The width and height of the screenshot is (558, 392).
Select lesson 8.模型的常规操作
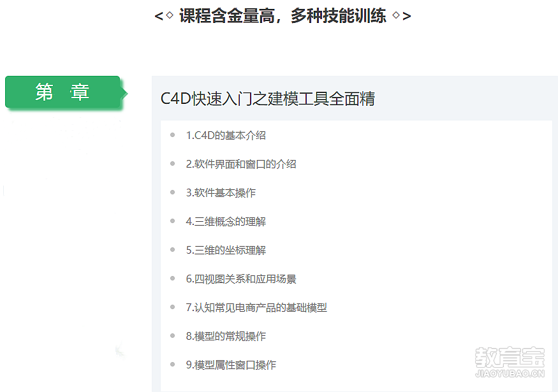pos(226,336)
